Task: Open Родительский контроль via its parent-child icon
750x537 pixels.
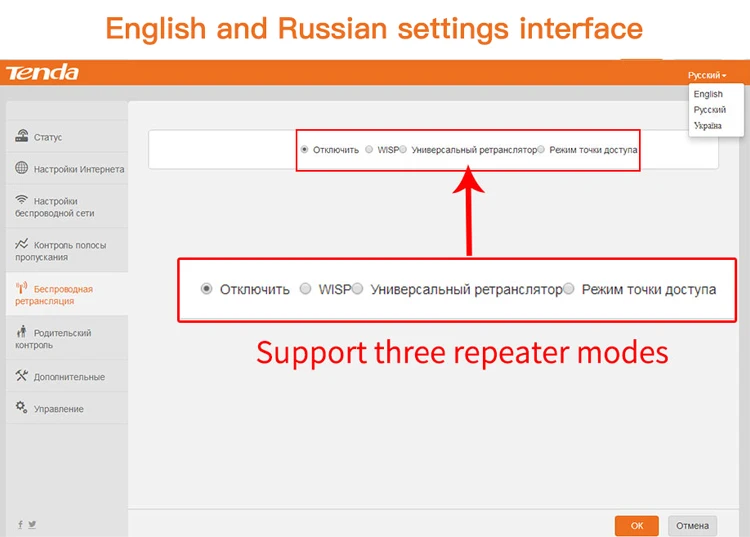Action: click(22, 331)
